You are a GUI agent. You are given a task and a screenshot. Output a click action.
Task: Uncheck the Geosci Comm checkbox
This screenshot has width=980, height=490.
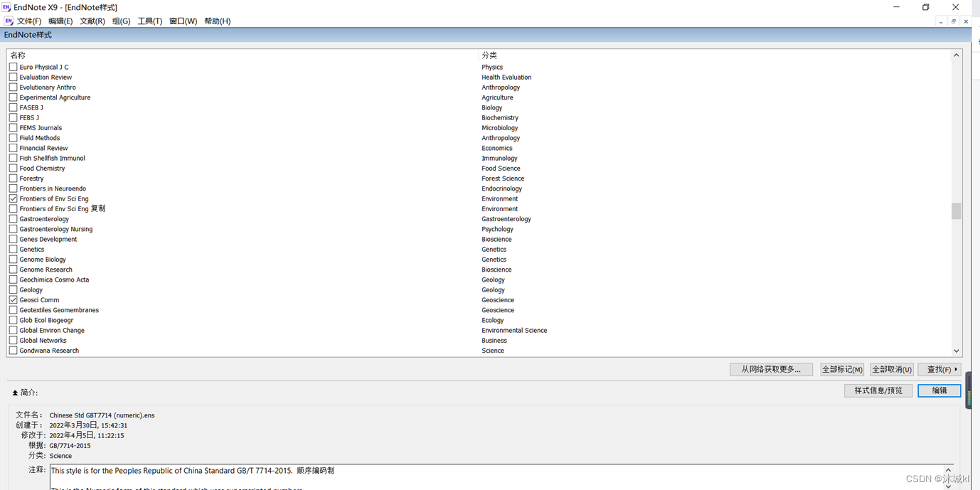[13, 299]
